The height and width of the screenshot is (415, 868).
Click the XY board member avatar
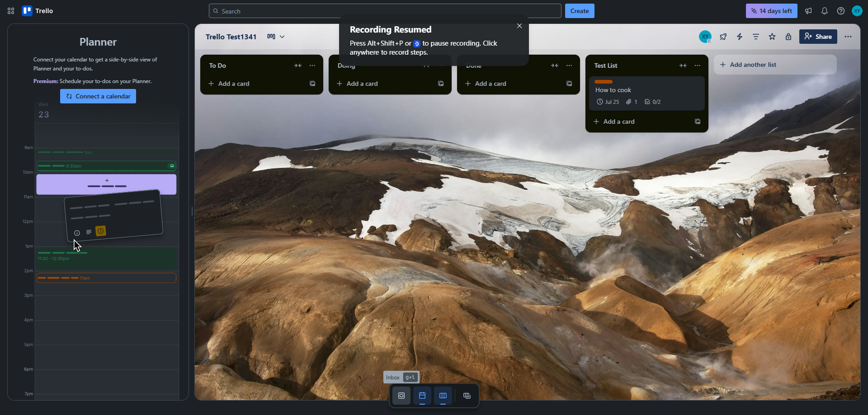point(705,37)
